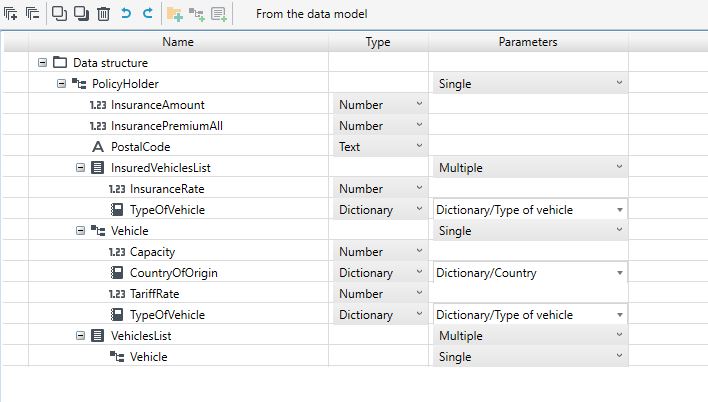Screen dimensions: 708x402
Task: Click the Undo arrow icon
Action: pyautogui.click(x=126, y=13)
